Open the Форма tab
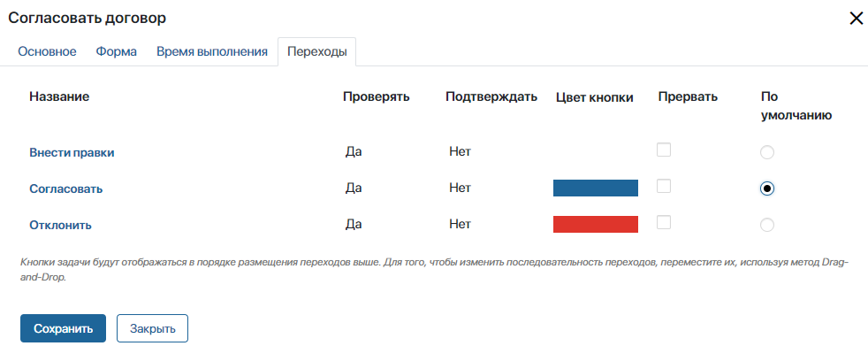Image resolution: width=868 pixels, height=346 pixels. coord(117,51)
